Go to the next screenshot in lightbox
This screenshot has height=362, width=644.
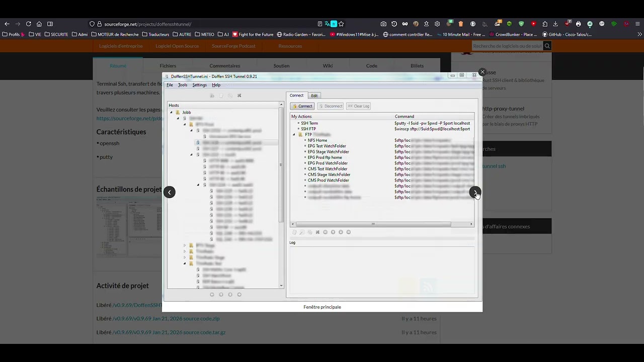click(474, 192)
